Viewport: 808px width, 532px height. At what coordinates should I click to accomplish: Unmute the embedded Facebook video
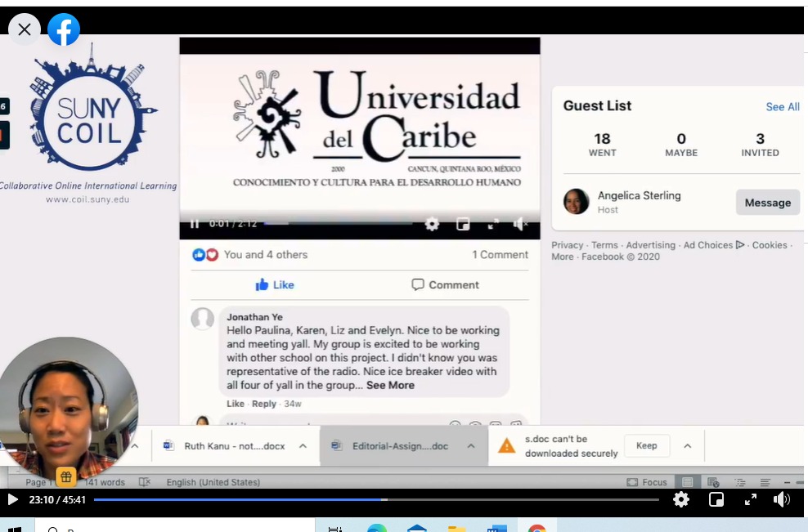point(520,224)
